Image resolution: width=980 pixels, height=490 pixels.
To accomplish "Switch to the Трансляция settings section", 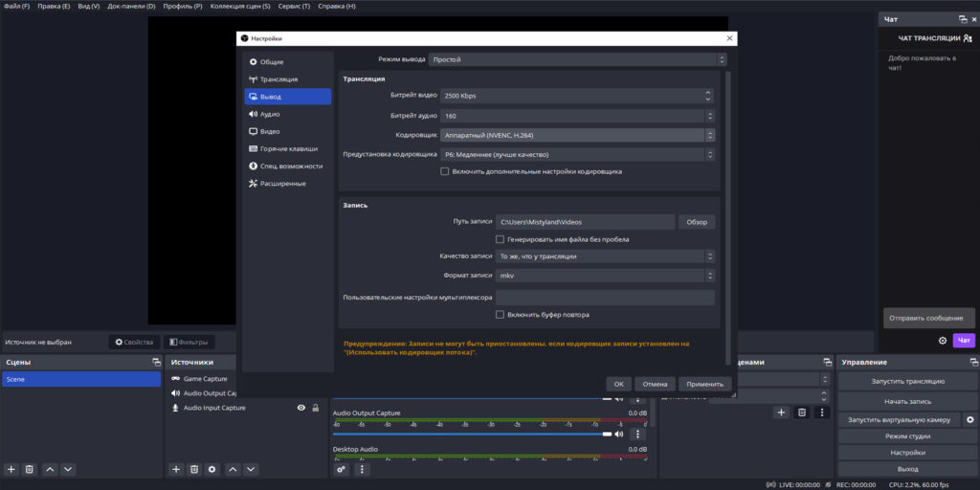I will pyautogui.click(x=287, y=79).
